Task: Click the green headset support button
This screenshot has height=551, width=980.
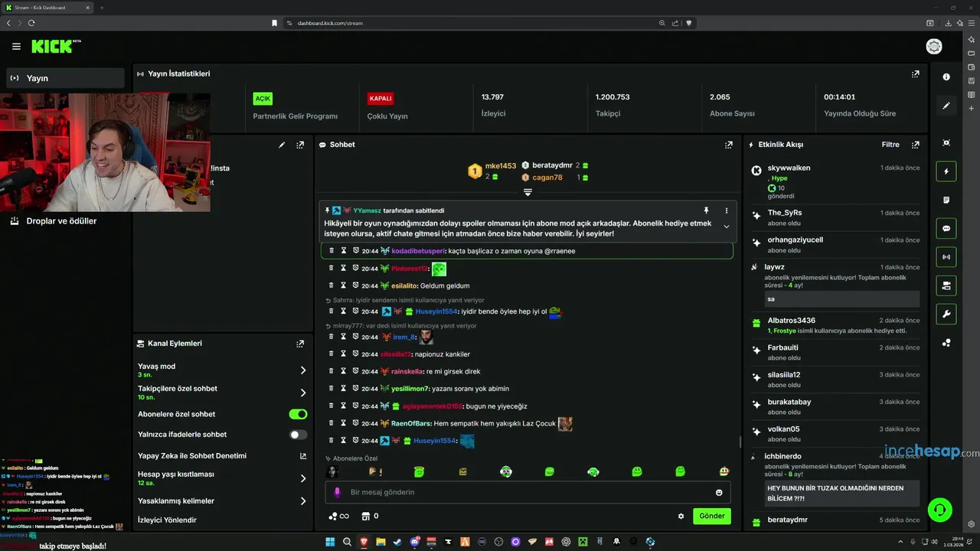Action: (939, 510)
